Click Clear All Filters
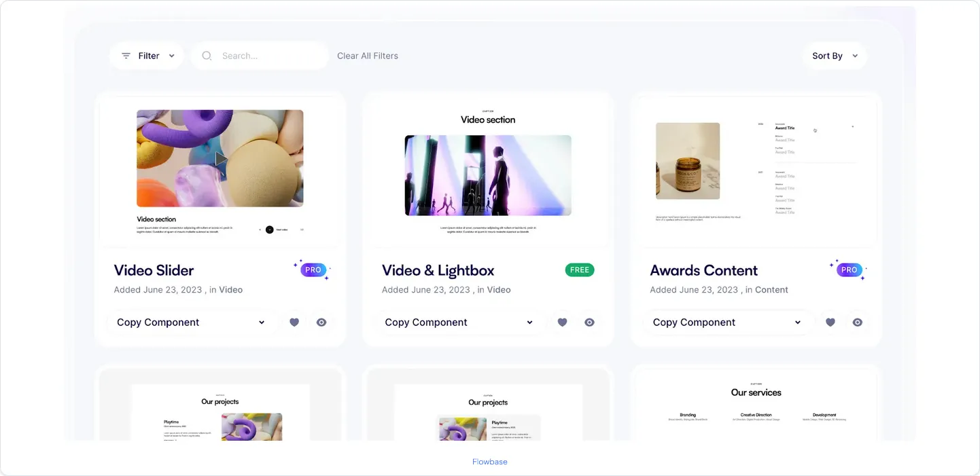Viewport: 980px width, 476px height. click(368, 56)
